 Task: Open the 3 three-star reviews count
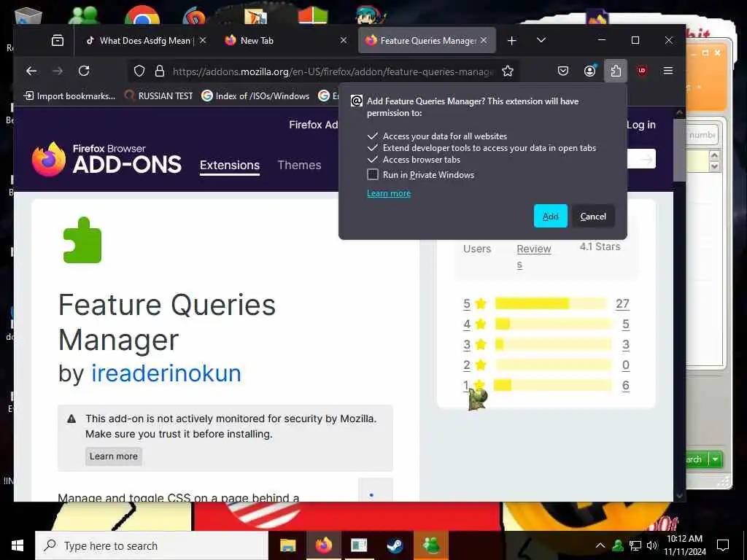coord(625,344)
